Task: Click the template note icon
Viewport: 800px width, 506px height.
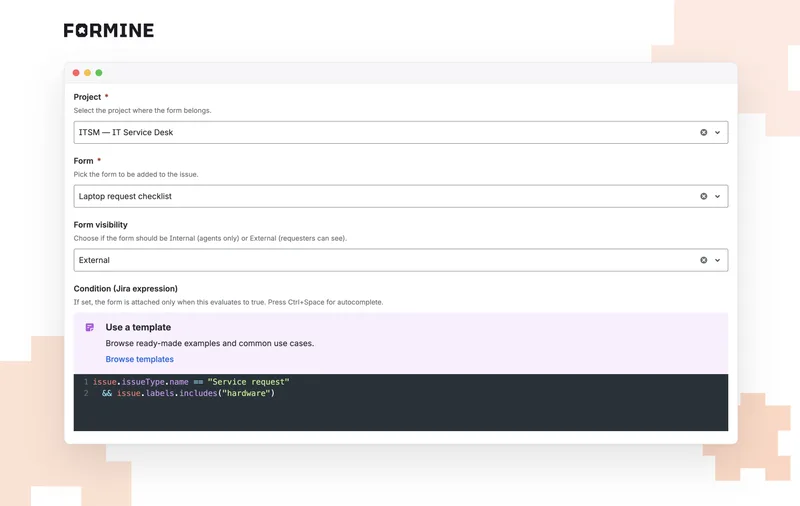Action: pos(90,327)
